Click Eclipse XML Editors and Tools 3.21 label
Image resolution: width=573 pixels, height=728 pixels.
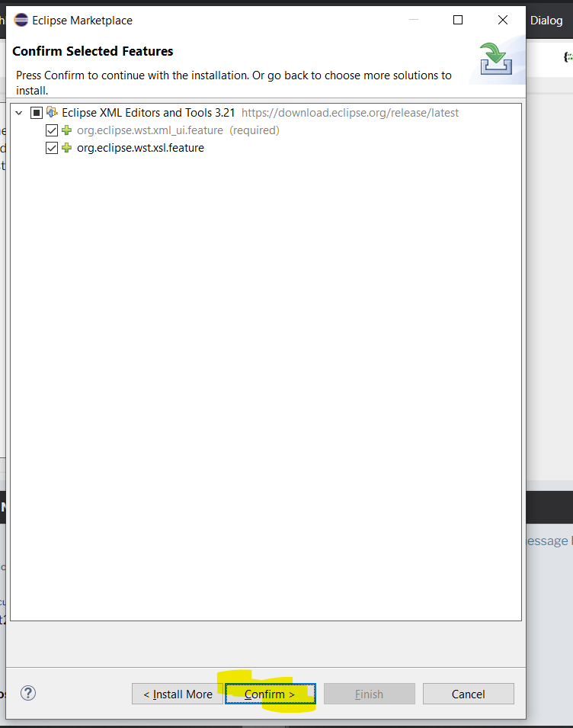[x=149, y=113]
